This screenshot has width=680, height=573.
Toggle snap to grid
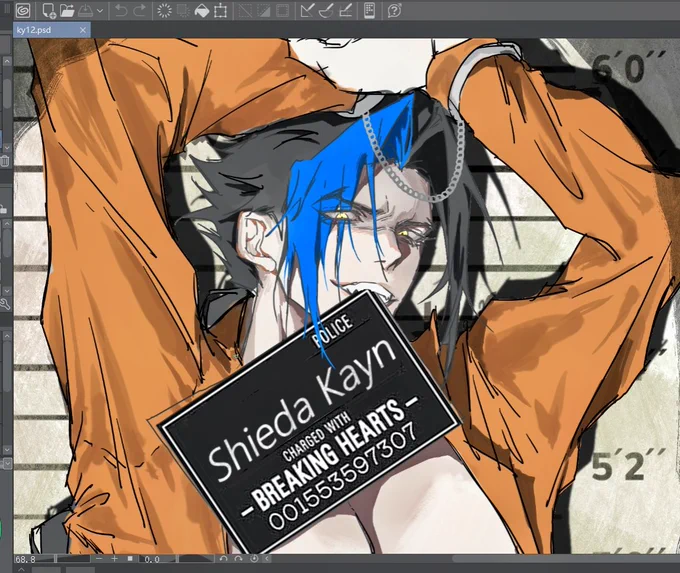pyautogui.click(x=345, y=10)
